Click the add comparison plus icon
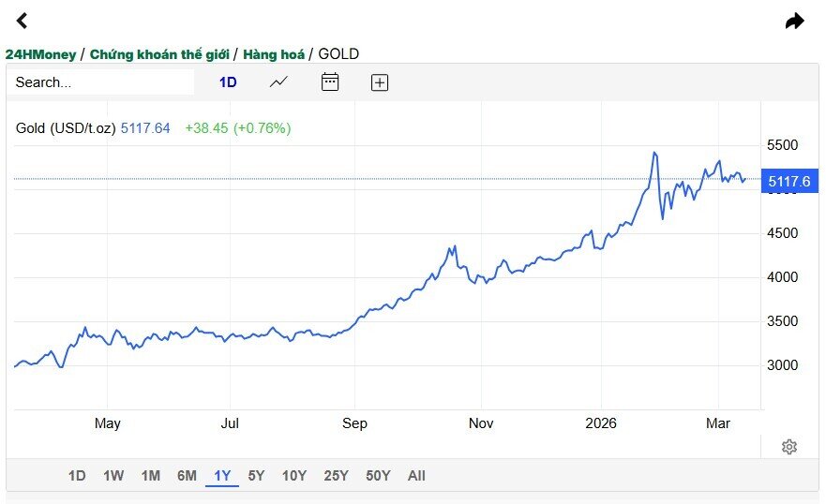 click(380, 82)
